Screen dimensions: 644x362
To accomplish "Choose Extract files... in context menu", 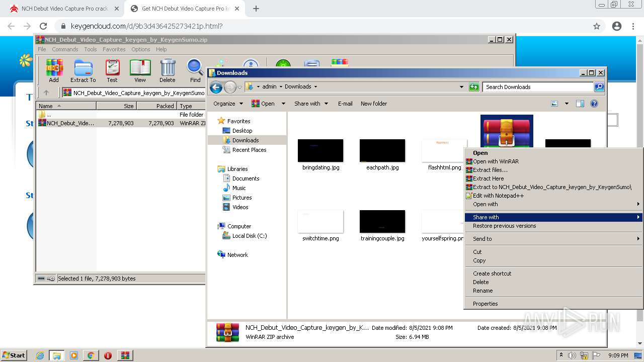I will (553, 170).
